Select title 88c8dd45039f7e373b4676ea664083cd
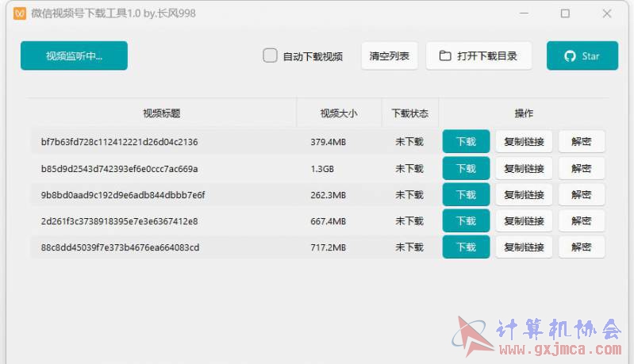The image size is (634, 364). pos(120,247)
